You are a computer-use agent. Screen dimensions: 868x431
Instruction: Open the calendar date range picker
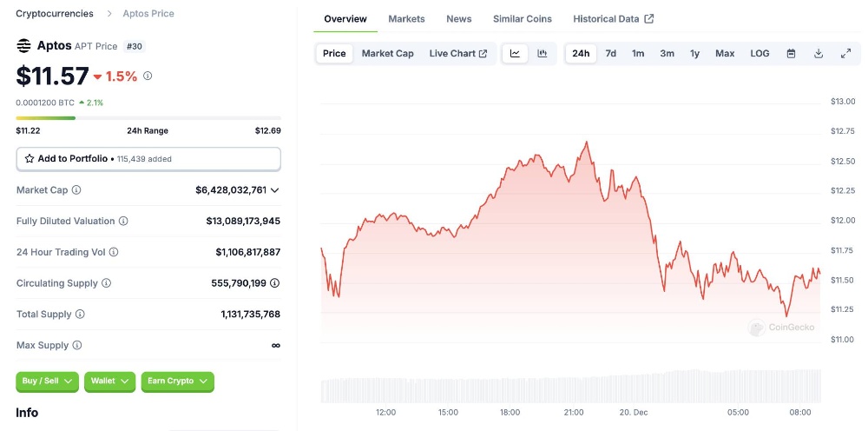[x=791, y=54]
